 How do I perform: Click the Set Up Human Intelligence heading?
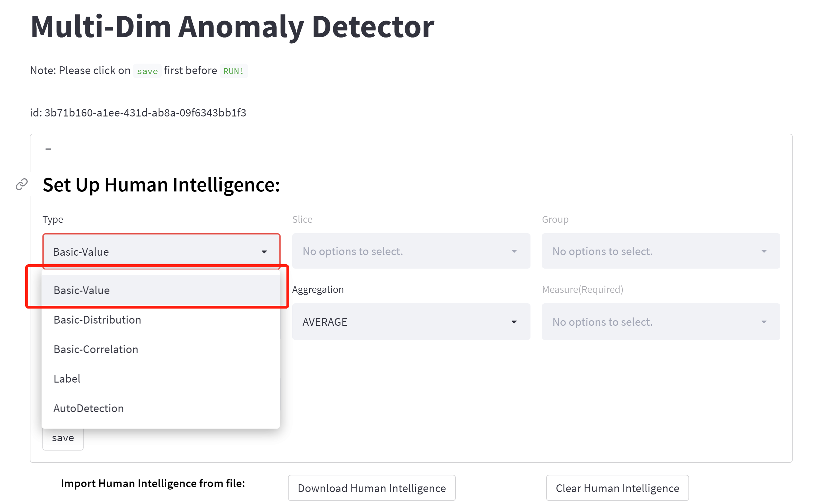coord(162,185)
